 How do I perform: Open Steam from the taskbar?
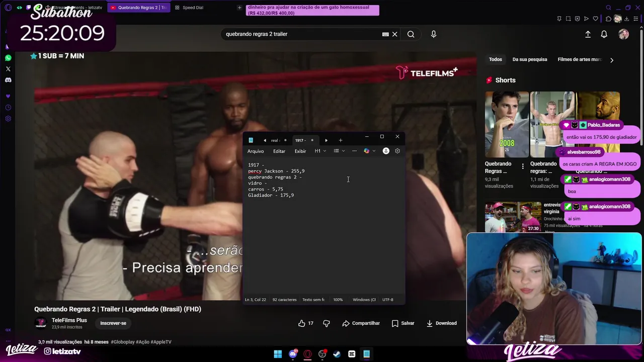click(x=337, y=354)
